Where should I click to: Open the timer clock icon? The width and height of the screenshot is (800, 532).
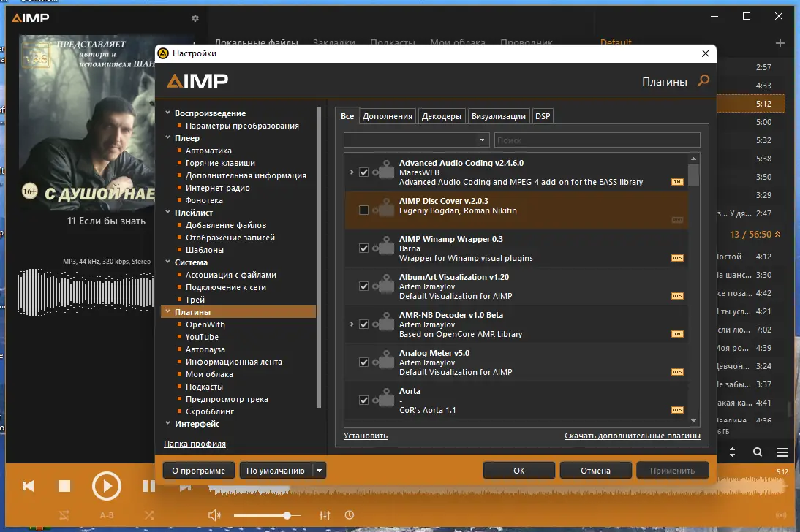(x=350, y=515)
